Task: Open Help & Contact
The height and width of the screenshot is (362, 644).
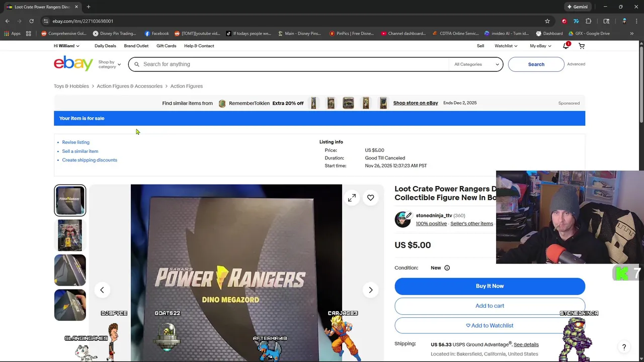Action: [x=199, y=46]
